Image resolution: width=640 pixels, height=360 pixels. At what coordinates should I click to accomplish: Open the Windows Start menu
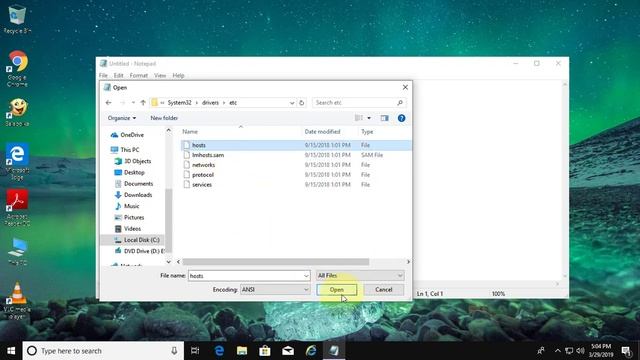11,351
